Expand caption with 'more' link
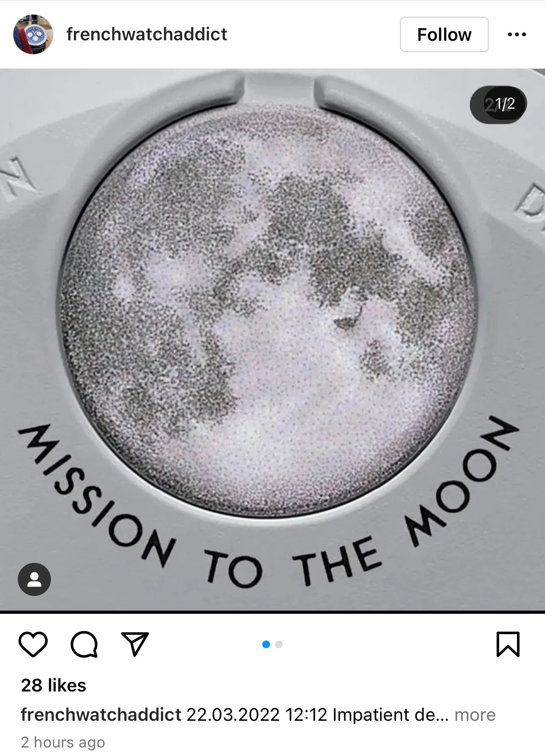 [x=475, y=715]
